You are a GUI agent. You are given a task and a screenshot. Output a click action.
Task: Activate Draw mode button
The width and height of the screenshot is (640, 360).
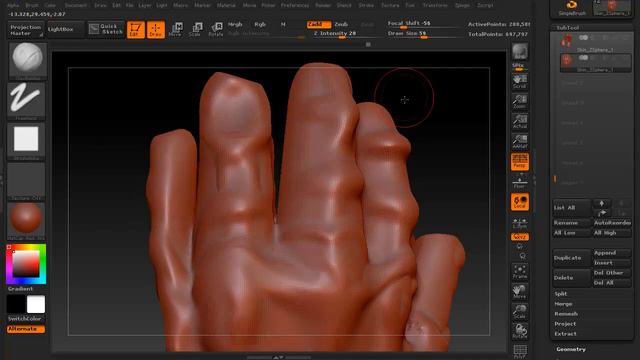click(x=156, y=29)
